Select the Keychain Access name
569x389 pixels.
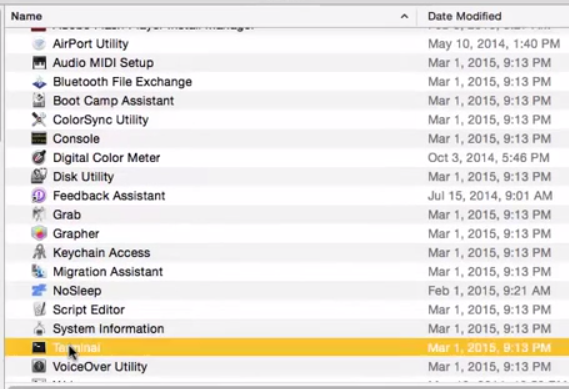coord(102,253)
